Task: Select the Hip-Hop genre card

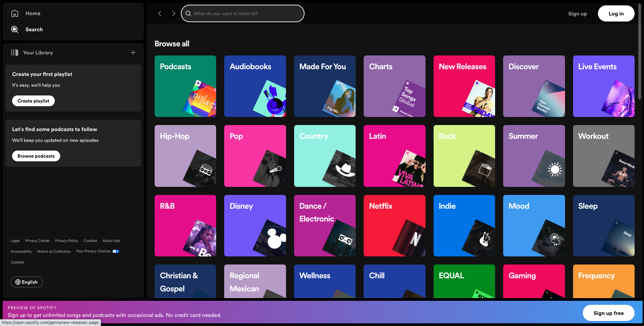Action: click(x=185, y=156)
